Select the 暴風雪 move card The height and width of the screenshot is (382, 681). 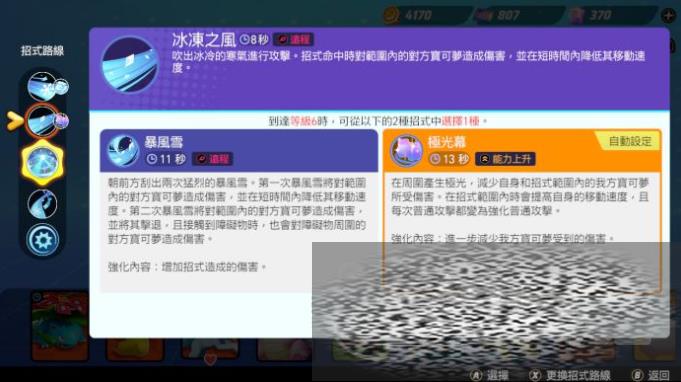click(239, 211)
